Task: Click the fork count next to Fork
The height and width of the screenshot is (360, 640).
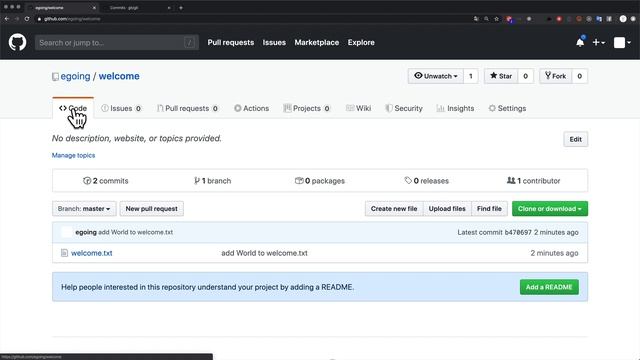Action: tap(579, 76)
